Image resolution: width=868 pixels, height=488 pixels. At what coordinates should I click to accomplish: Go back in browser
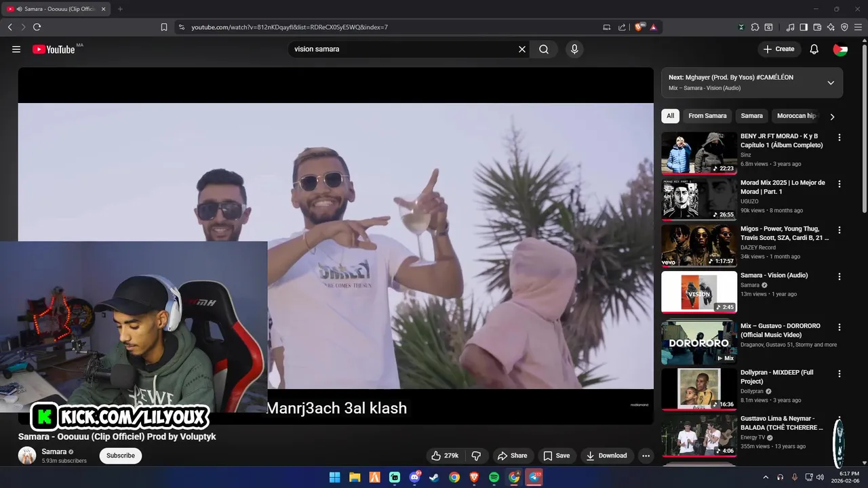coord(9,27)
